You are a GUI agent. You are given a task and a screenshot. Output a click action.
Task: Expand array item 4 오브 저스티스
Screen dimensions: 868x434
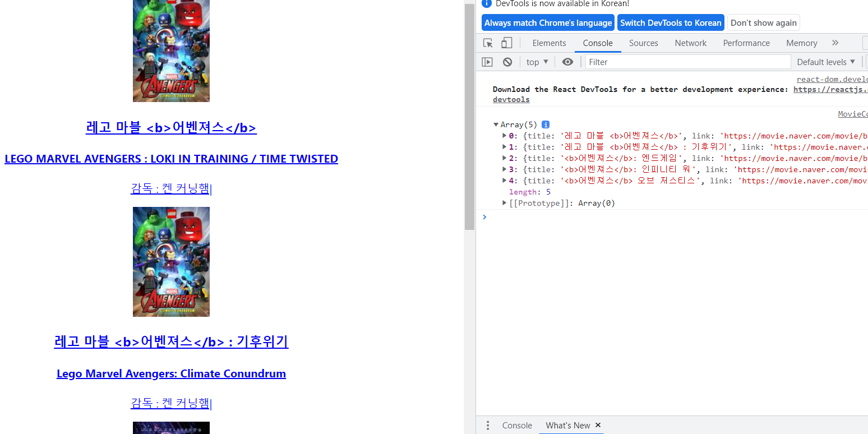[x=504, y=181]
